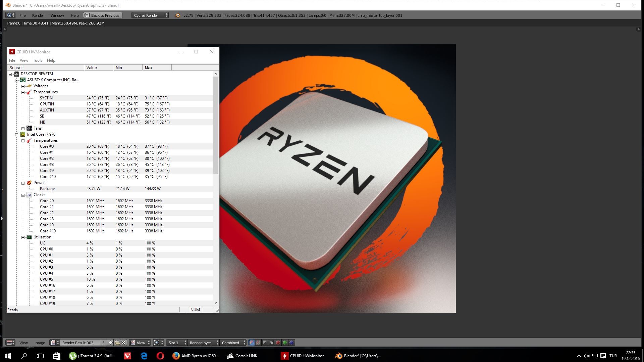
Task: Click Sensor column header
Action: 46,67
